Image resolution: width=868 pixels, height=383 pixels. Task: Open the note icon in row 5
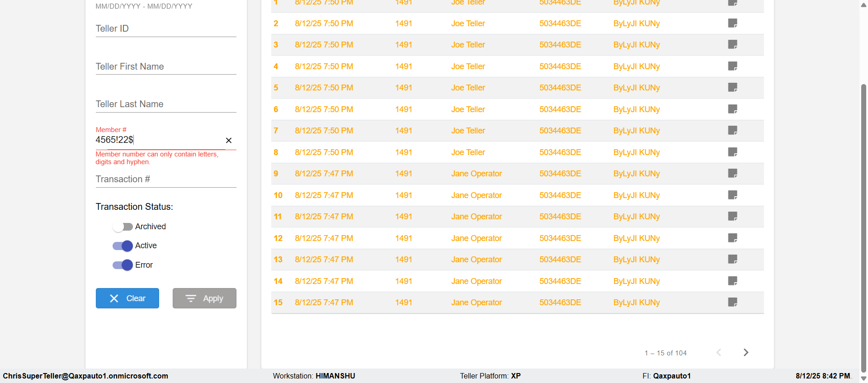click(732, 87)
